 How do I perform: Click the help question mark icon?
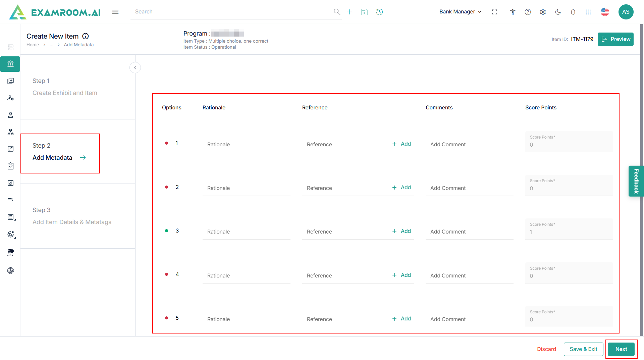click(x=528, y=12)
